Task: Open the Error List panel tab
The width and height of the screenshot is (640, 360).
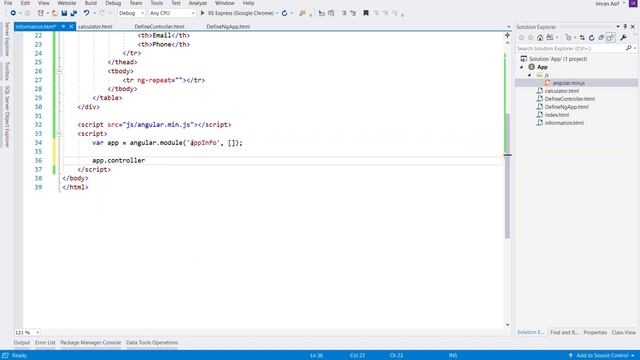Action: 45,343
